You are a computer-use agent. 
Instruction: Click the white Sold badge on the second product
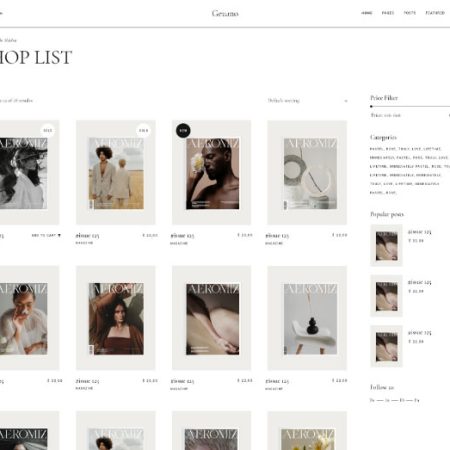pos(143,130)
